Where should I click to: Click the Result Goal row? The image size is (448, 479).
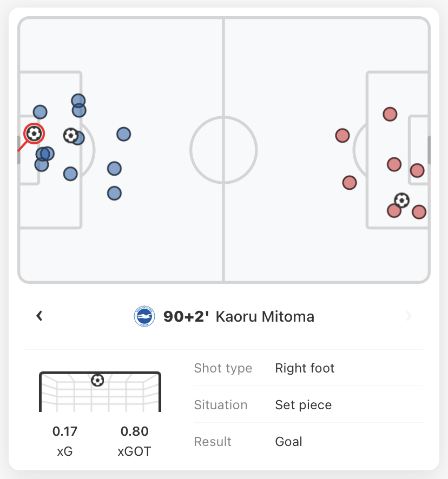(x=308, y=441)
